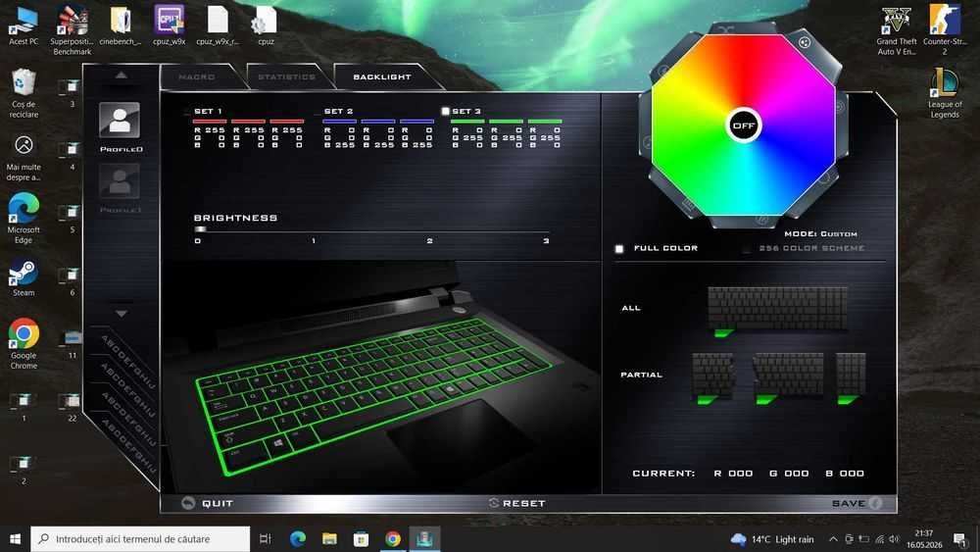Select the last green swatch in Set 3
980x552 pixels.
(545, 122)
